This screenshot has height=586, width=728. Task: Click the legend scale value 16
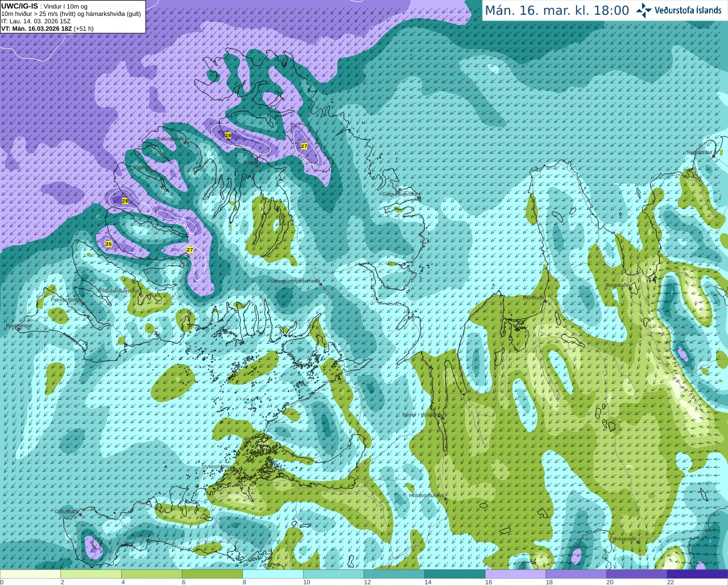tap(489, 582)
